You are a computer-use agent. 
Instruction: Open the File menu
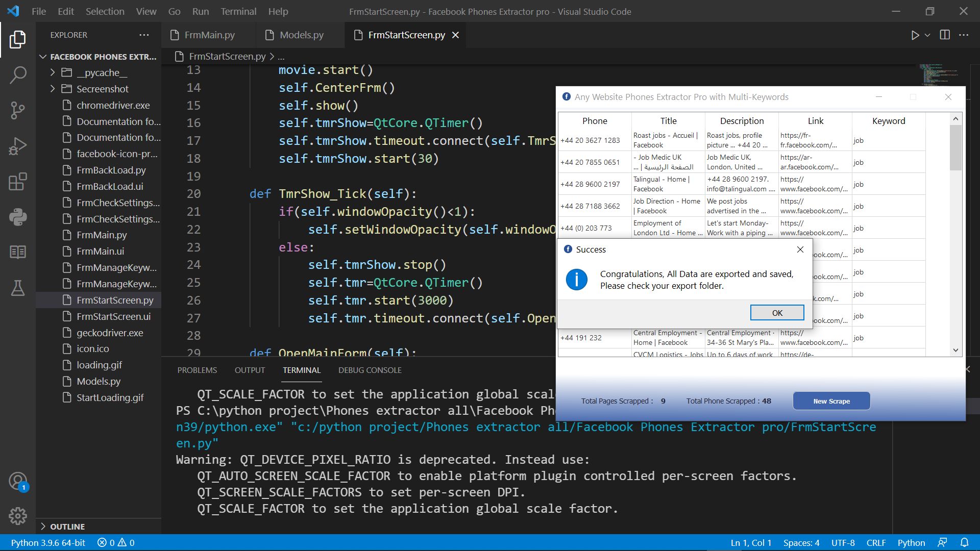pos(39,11)
